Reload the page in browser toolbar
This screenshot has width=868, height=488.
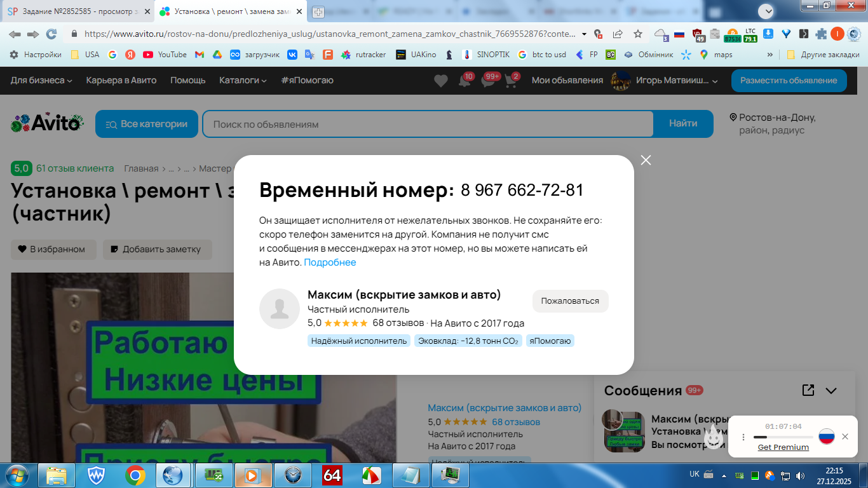point(51,34)
